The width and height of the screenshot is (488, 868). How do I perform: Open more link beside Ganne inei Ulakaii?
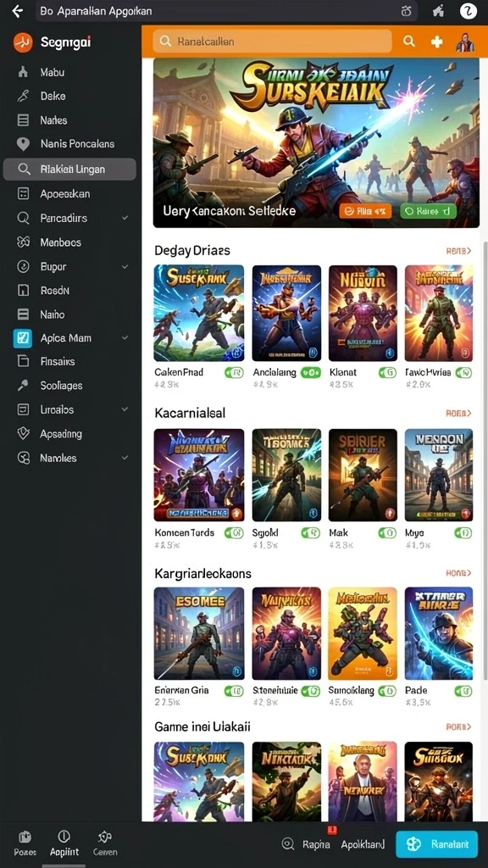tap(458, 726)
